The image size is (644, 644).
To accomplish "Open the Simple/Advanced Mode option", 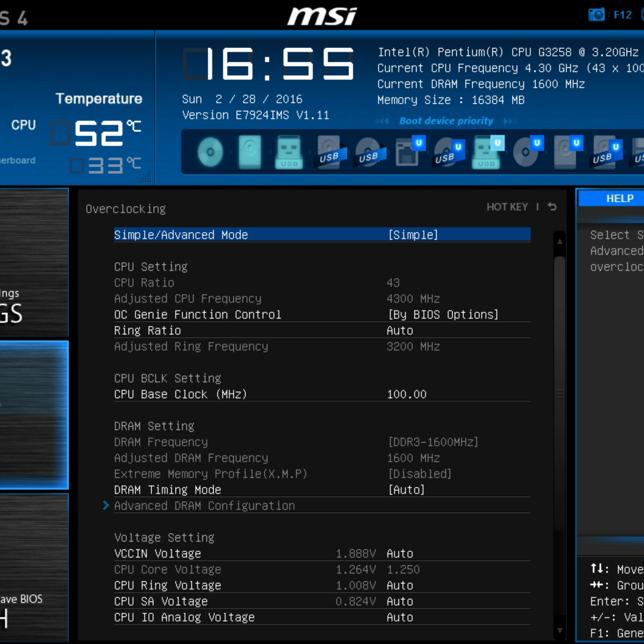I will click(322, 235).
